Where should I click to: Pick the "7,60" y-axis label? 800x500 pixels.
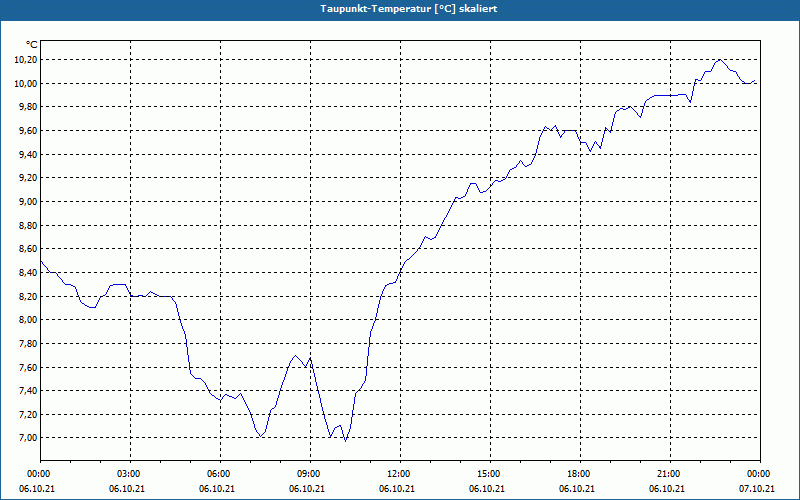click(x=28, y=367)
